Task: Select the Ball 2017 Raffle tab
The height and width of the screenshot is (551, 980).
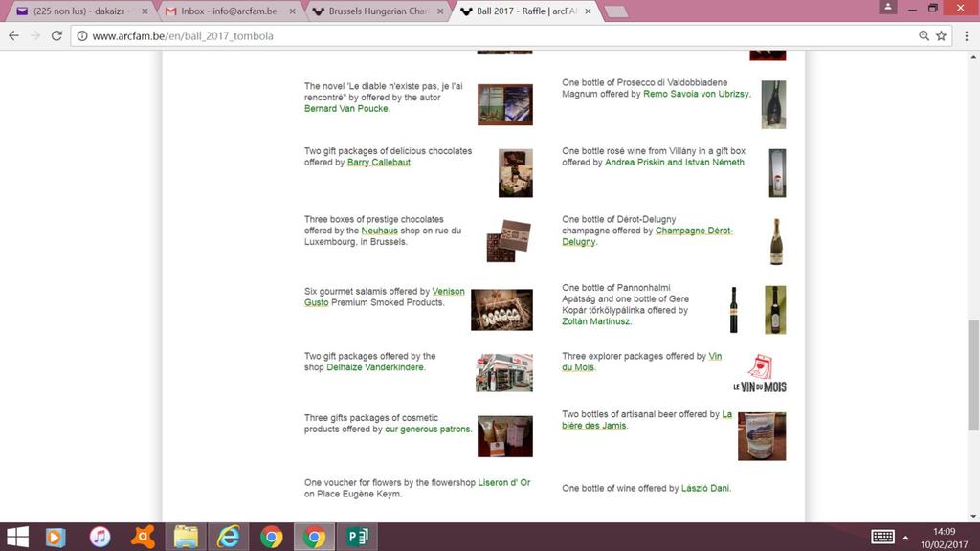Action: (525, 11)
